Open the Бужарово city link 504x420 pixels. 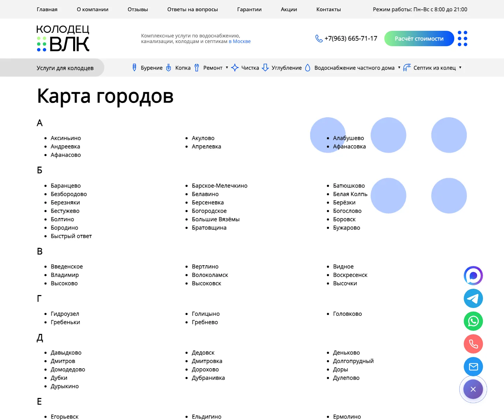tap(346, 228)
